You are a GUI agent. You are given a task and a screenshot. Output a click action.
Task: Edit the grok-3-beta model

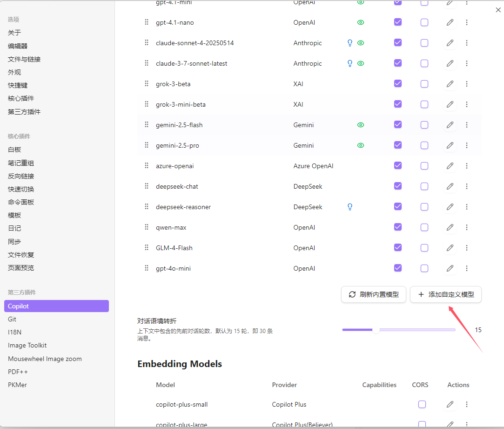tap(450, 84)
